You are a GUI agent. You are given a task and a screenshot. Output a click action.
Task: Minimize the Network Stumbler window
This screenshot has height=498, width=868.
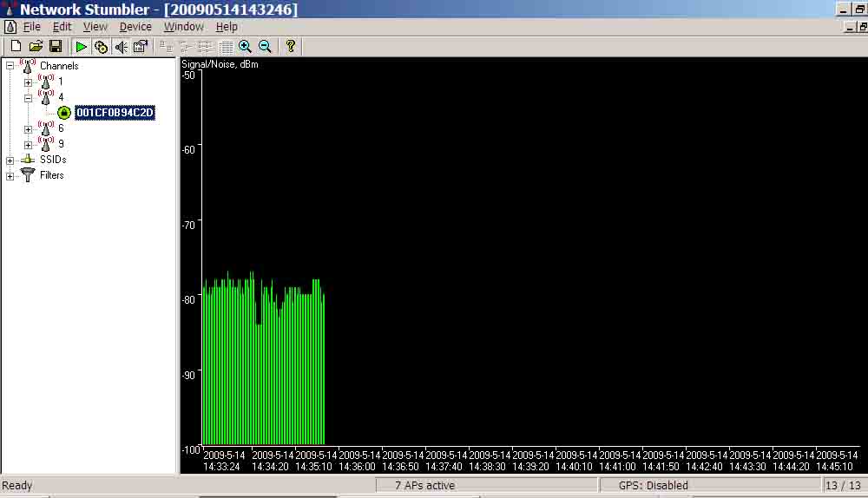click(x=843, y=10)
